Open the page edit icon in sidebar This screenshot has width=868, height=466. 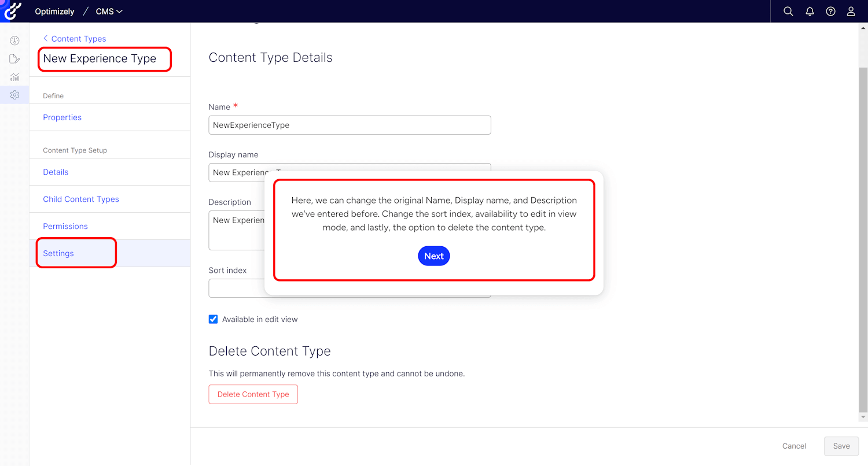14,59
